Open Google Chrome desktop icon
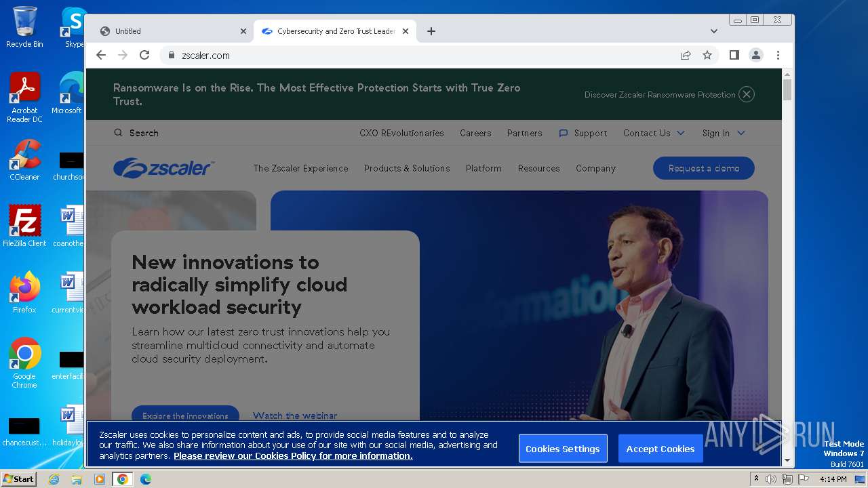This screenshot has width=868, height=488. 24,363
